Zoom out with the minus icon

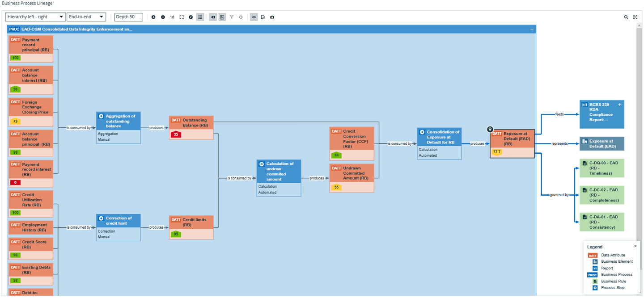(163, 17)
